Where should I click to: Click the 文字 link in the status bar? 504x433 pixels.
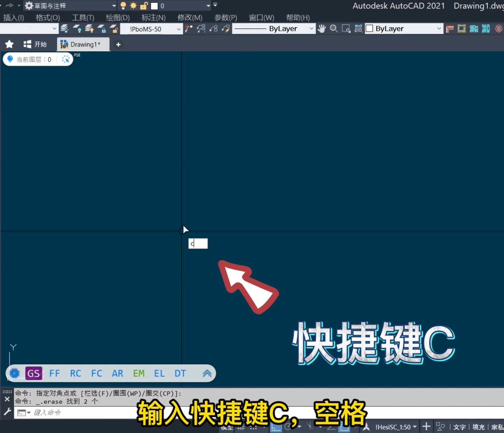click(459, 427)
